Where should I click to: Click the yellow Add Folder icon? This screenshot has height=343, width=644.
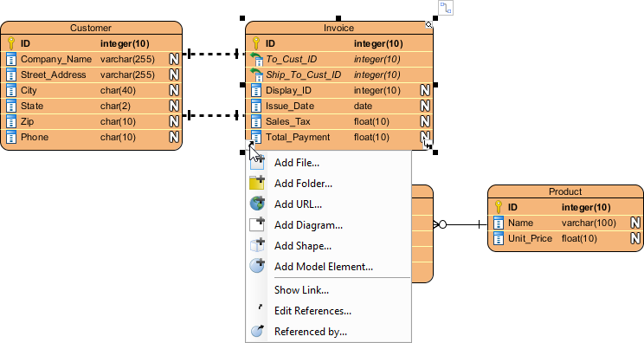257,183
